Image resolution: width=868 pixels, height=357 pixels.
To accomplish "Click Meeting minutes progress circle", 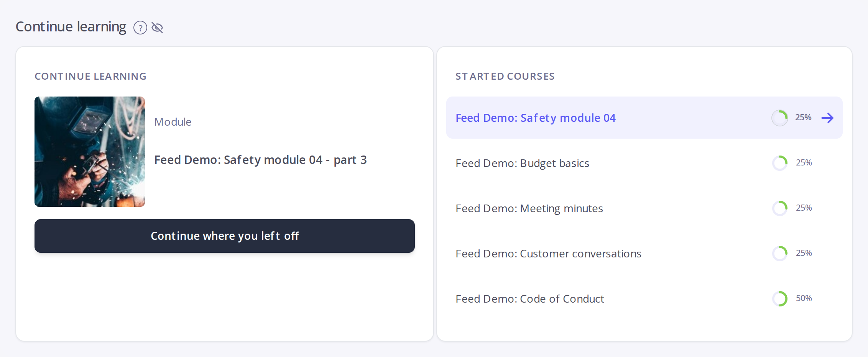I will (780, 208).
